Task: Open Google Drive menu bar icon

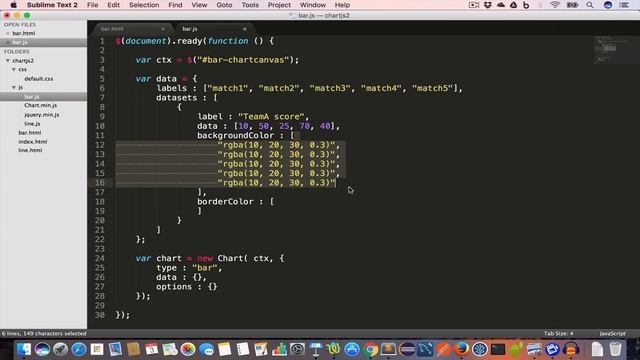Action: [513, 5]
